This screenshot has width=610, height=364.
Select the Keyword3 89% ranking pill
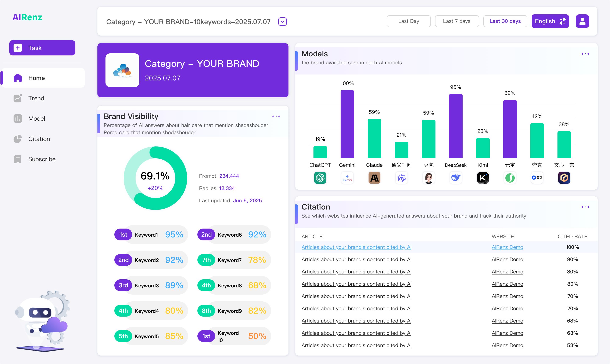151,285
